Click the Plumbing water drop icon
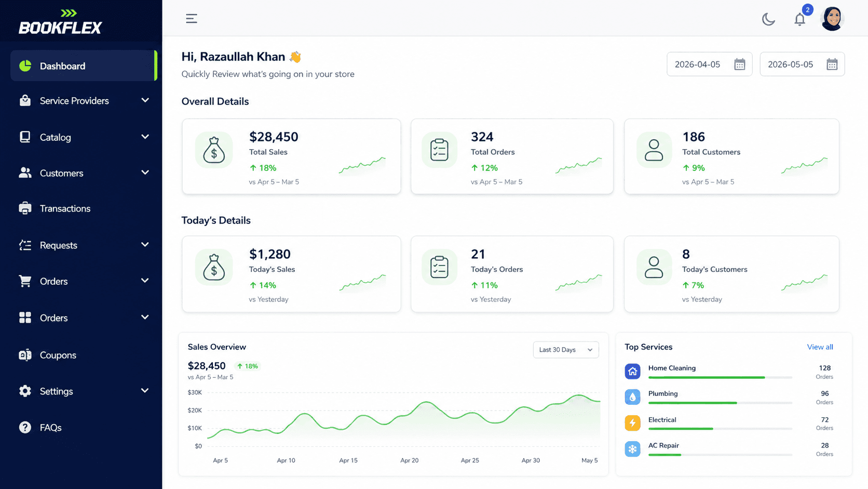 pyautogui.click(x=632, y=397)
